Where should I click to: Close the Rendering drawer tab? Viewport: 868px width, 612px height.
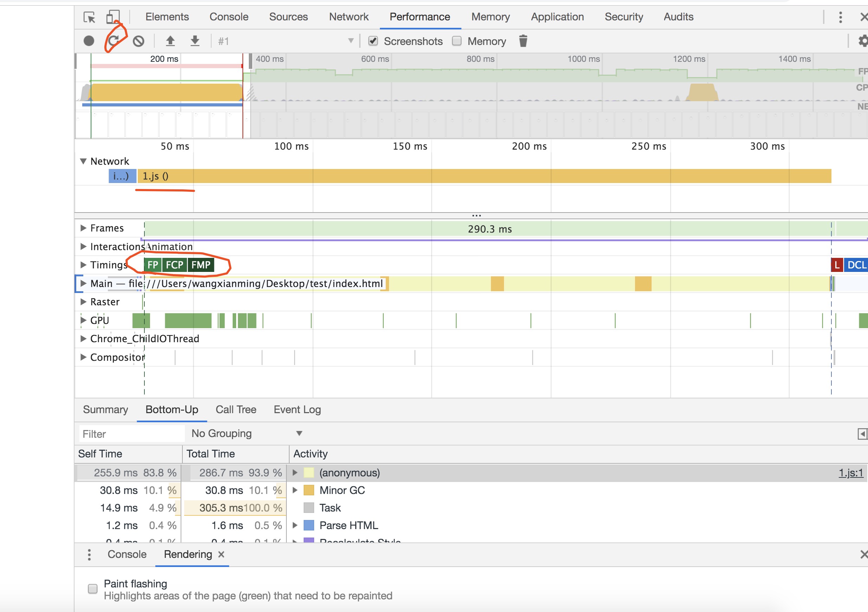pyautogui.click(x=221, y=554)
